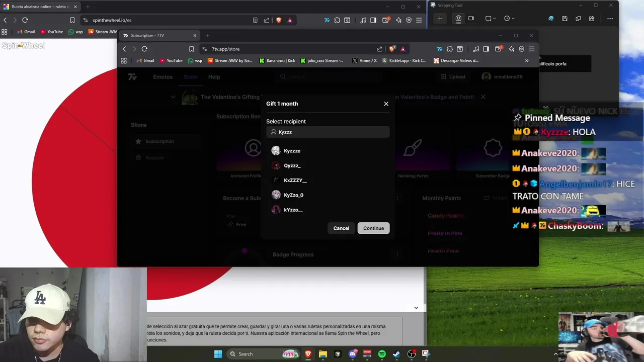
Task: Reload the spinthewheel.io page
Action: [x=25, y=20]
